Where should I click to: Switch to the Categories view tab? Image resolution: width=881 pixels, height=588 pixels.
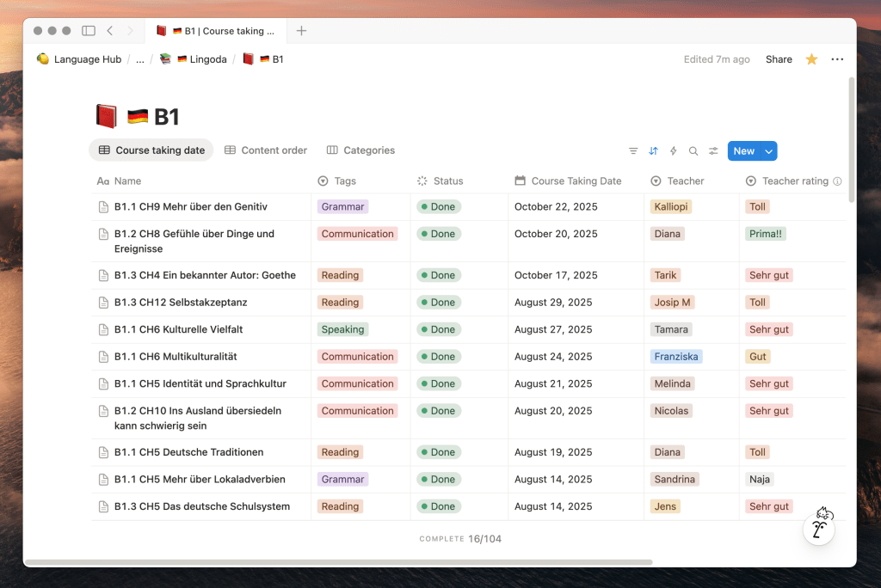coord(360,150)
